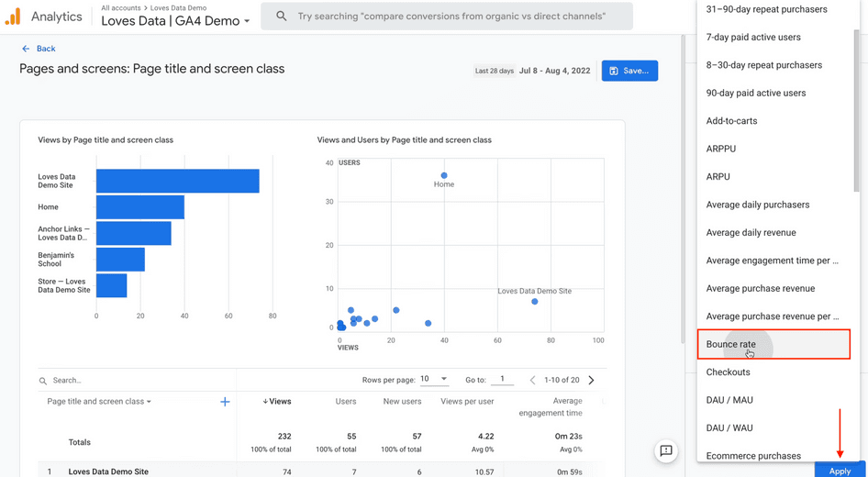The width and height of the screenshot is (868, 477).
Task: Open the Rows per page dropdown
Action: 433,379
